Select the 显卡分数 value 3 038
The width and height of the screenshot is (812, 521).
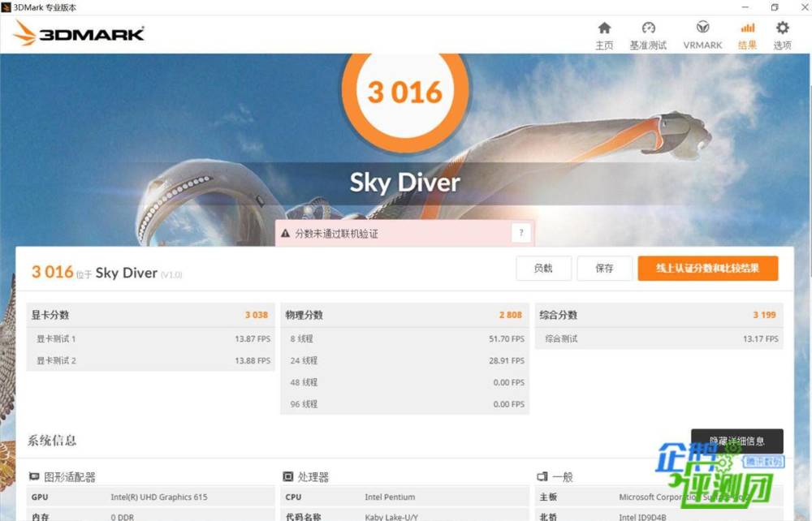[x=257, y=315]
